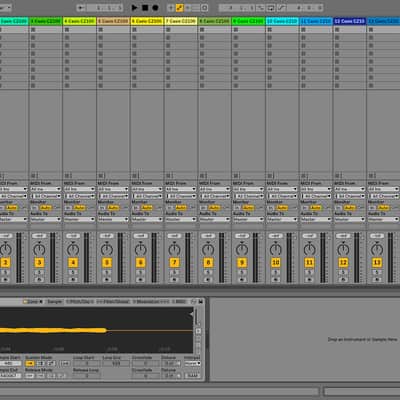Set track 8 Monitor to Auto
The height and width of the screenshot is (400, 400).
point(214,208)
